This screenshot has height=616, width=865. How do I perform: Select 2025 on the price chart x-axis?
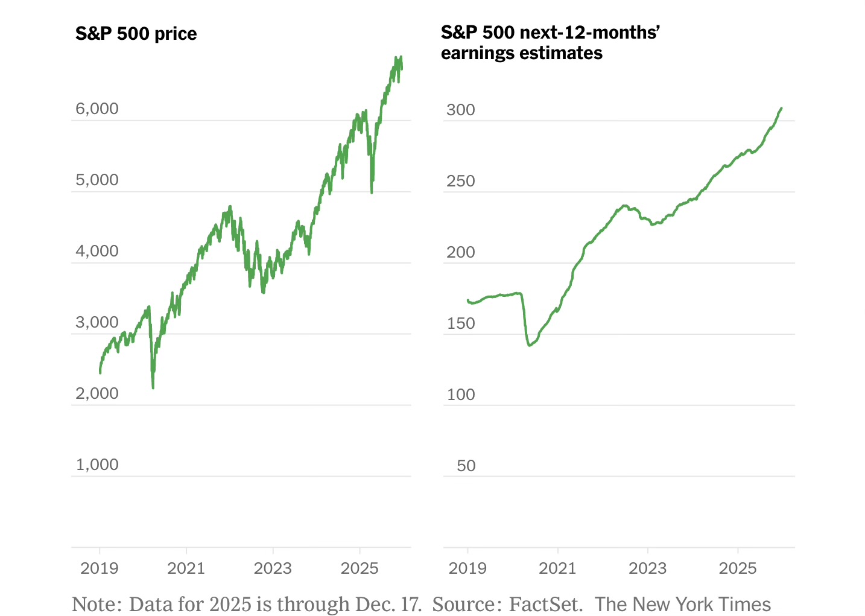[x=360, y=568]
